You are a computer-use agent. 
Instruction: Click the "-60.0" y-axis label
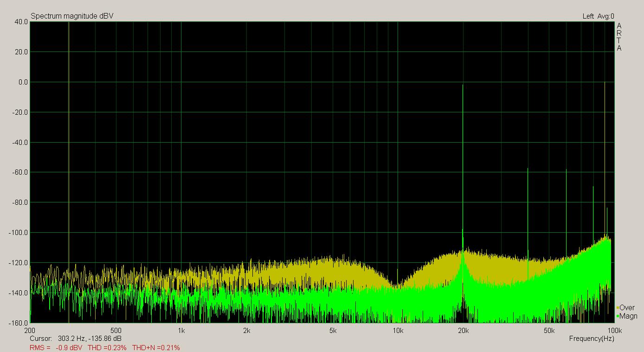[x=20, y=172]
